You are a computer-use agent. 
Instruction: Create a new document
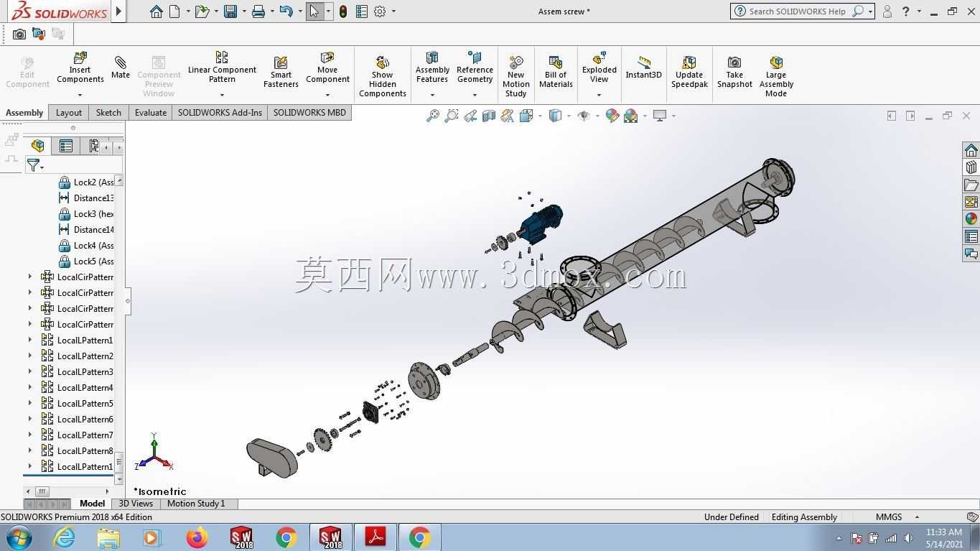point(174,11)
